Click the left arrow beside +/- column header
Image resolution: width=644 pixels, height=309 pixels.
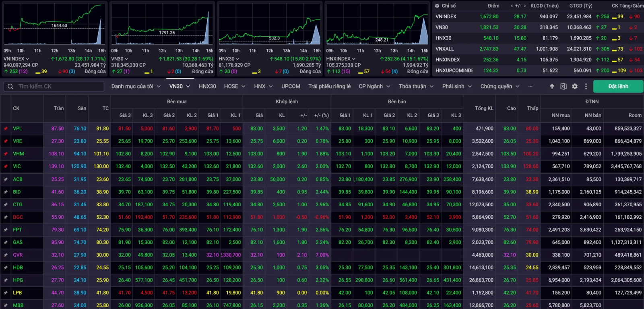coord(512,6)
